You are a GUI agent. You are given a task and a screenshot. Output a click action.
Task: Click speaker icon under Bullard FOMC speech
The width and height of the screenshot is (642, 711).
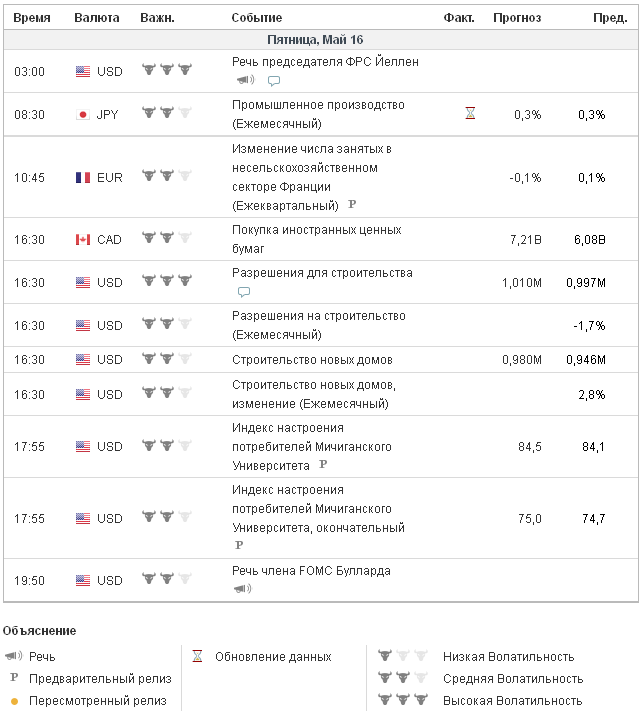point(241,590)
